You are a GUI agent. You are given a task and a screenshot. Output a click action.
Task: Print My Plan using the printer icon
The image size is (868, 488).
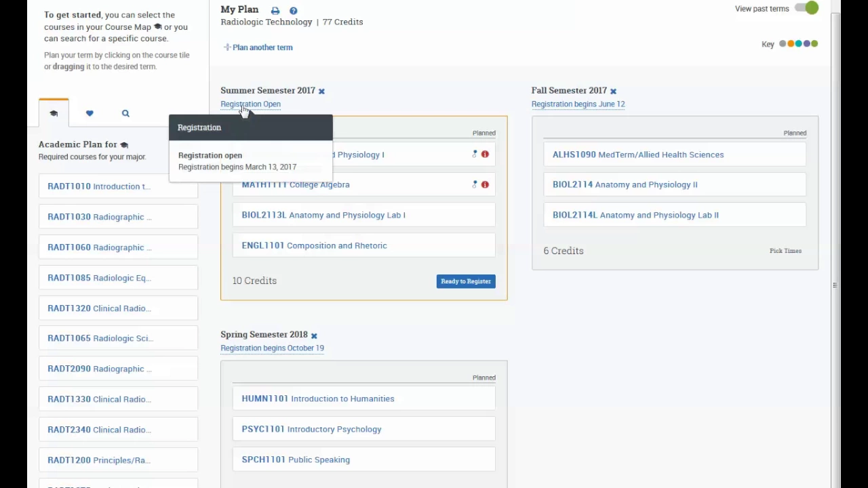[x=275, y=11]
